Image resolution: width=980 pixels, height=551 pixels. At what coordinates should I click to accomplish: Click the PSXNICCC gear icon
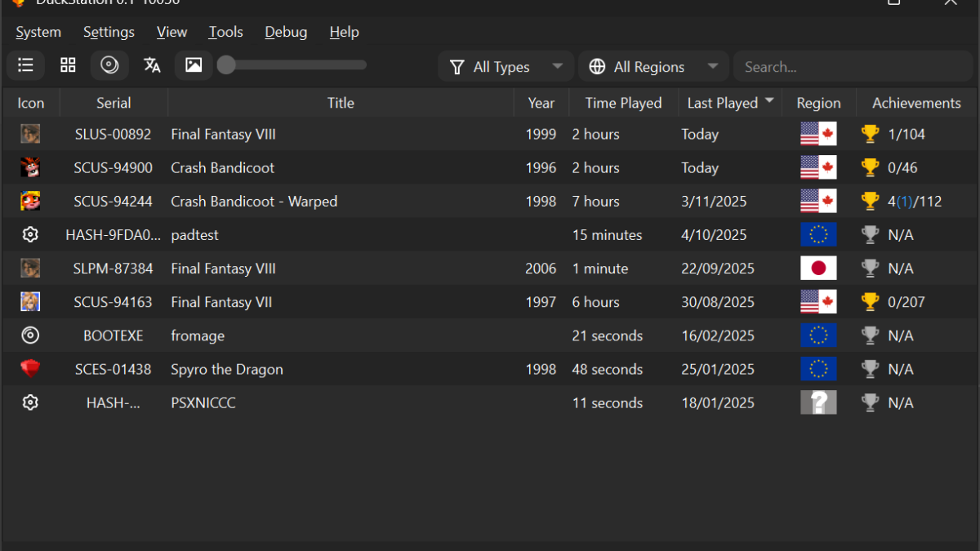coord(30,402)
